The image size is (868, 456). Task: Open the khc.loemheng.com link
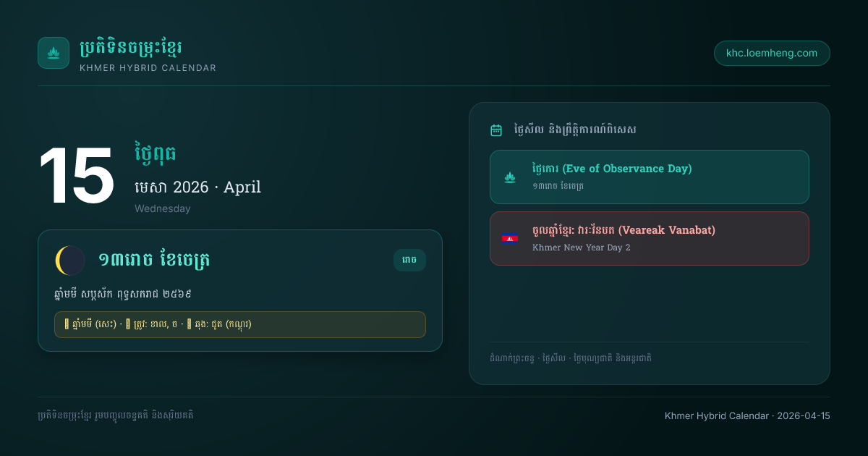(x=772, y=53)
